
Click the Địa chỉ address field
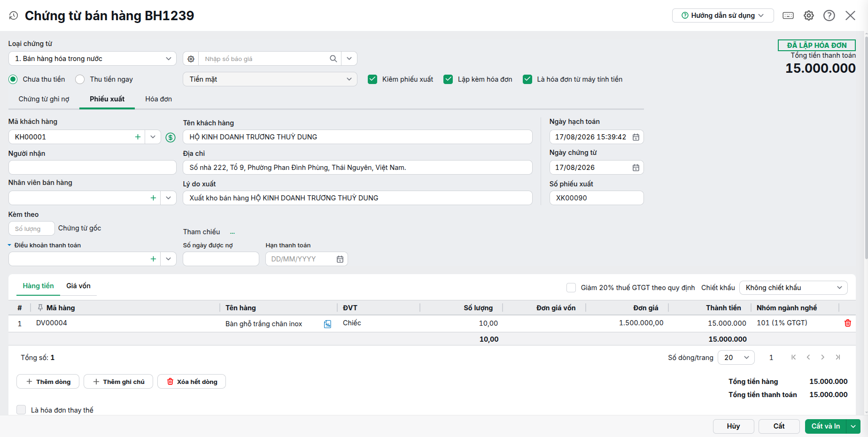(357, 168)
